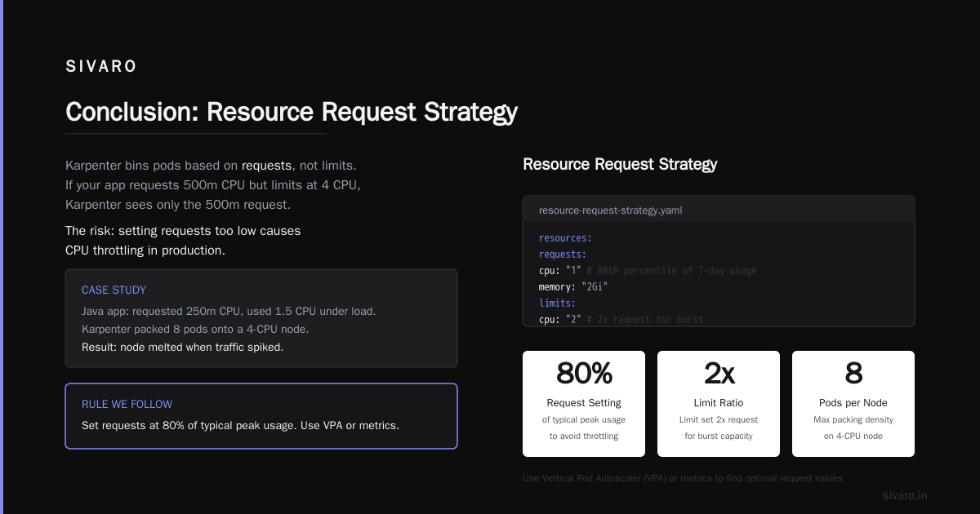Viewport: 980px width, 514px height.
Task: Click the limits: key in YAML
Action: tap(559, 304)
